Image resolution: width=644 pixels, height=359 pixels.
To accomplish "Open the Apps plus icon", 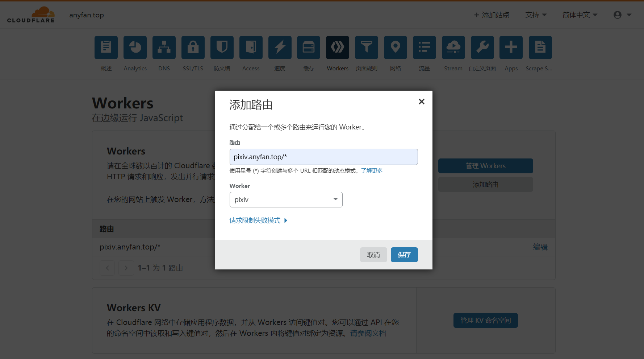I will (511, 48).
